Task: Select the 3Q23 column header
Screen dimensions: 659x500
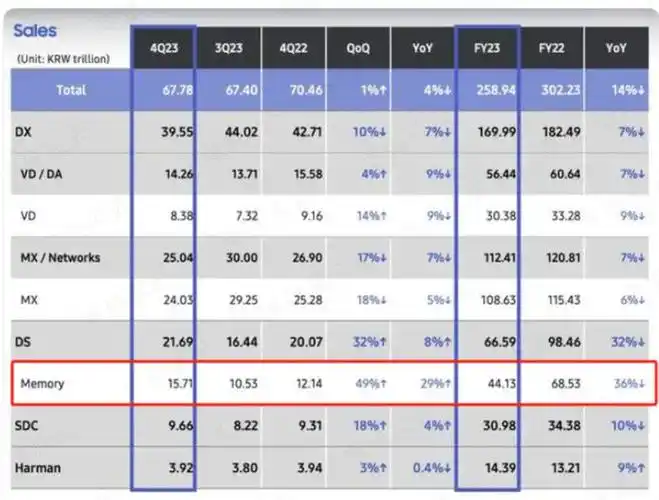Action: [x=228, y=47]
